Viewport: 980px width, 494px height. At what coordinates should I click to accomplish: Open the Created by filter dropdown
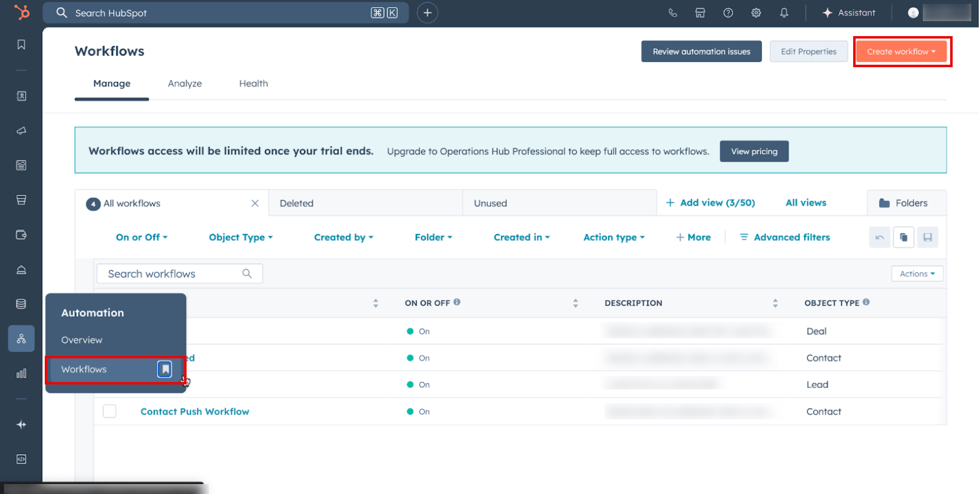pos(344,237)
